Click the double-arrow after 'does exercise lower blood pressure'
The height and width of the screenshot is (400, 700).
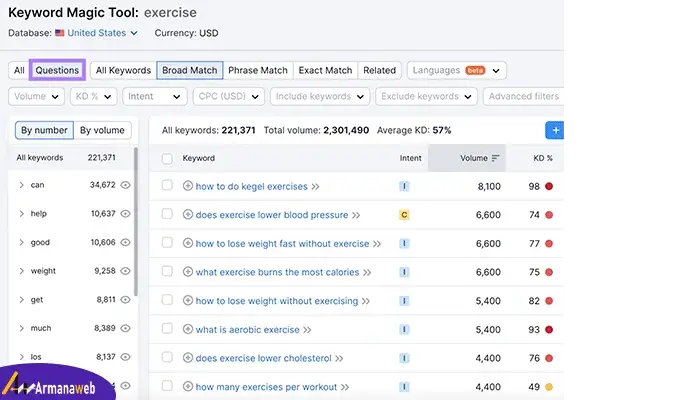click(x=356, y=215)
